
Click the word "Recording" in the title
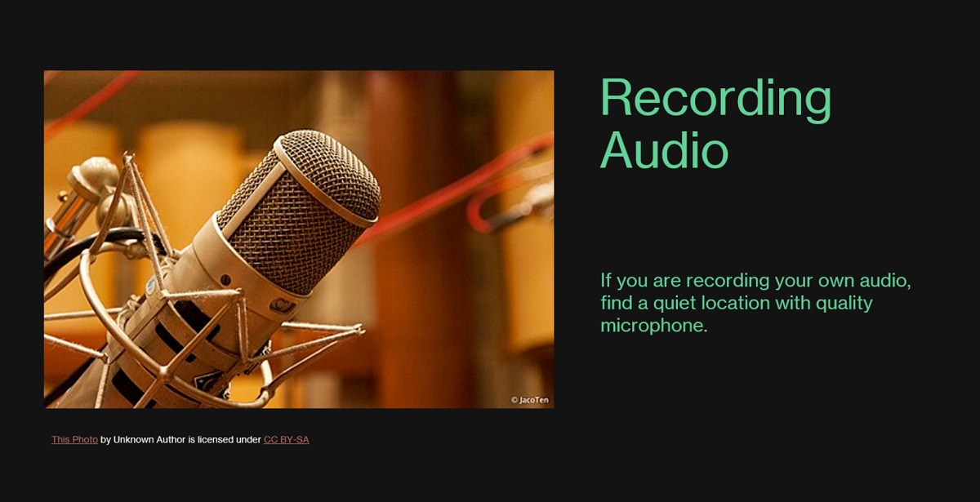[x=715, y=99]
